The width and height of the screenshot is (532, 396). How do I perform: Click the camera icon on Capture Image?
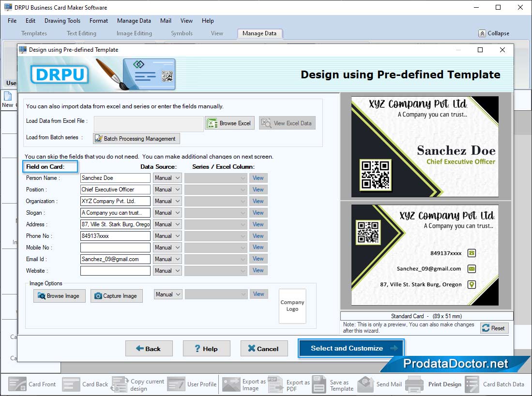click(98, 296)
